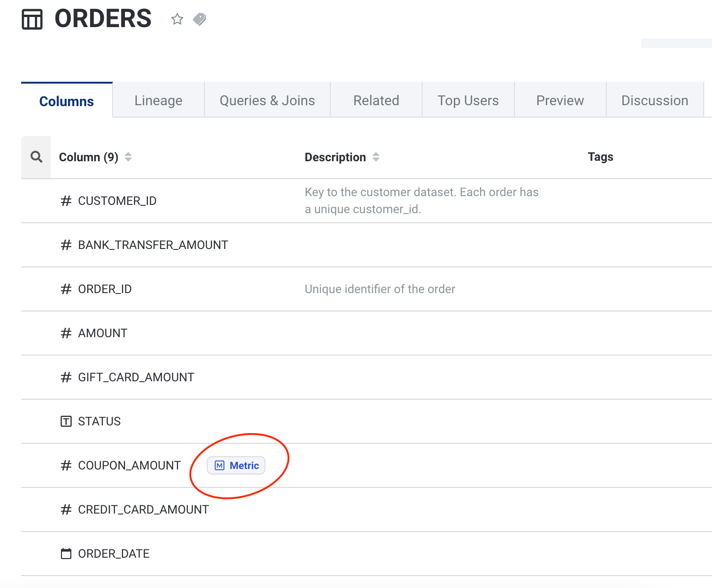Open the CREDIT_CARD_AMOUNT column
The height and width of the screenshot is (588, 712).
click(143, 509)
